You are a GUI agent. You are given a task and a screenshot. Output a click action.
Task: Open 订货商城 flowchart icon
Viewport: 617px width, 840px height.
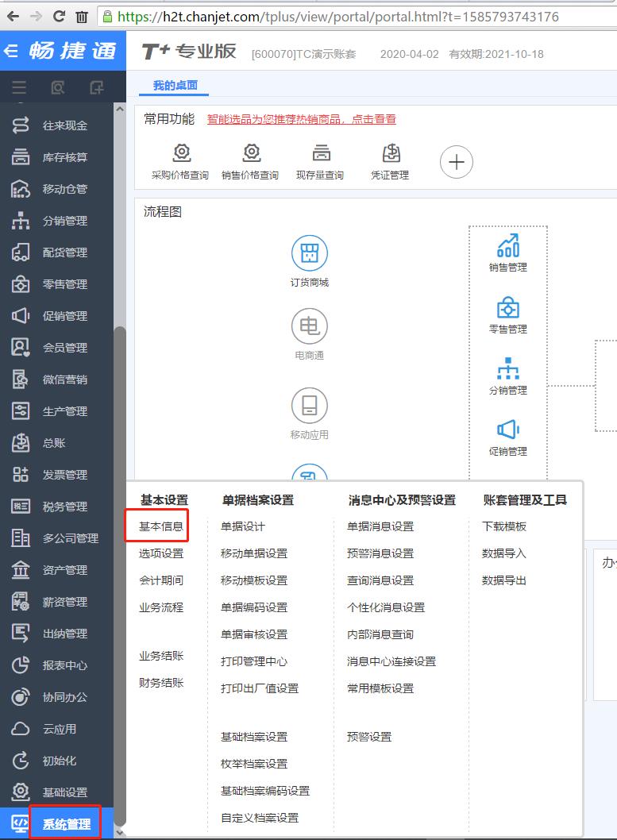(310, 252)
